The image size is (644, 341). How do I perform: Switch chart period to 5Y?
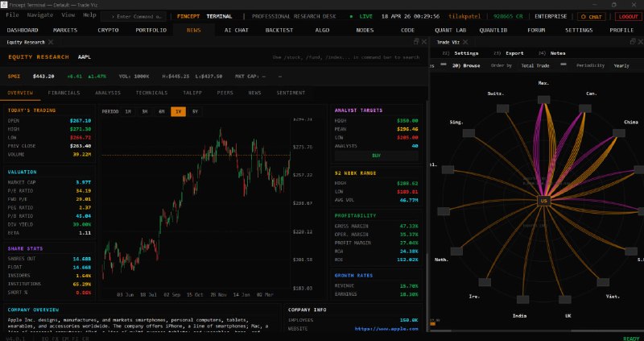click(195, 111)
